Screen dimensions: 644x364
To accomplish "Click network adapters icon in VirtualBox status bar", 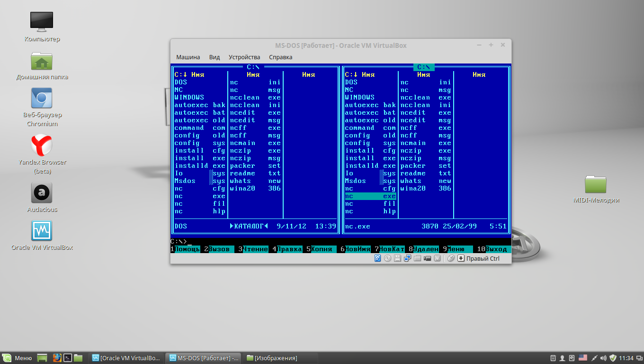I will pos(407,258).
